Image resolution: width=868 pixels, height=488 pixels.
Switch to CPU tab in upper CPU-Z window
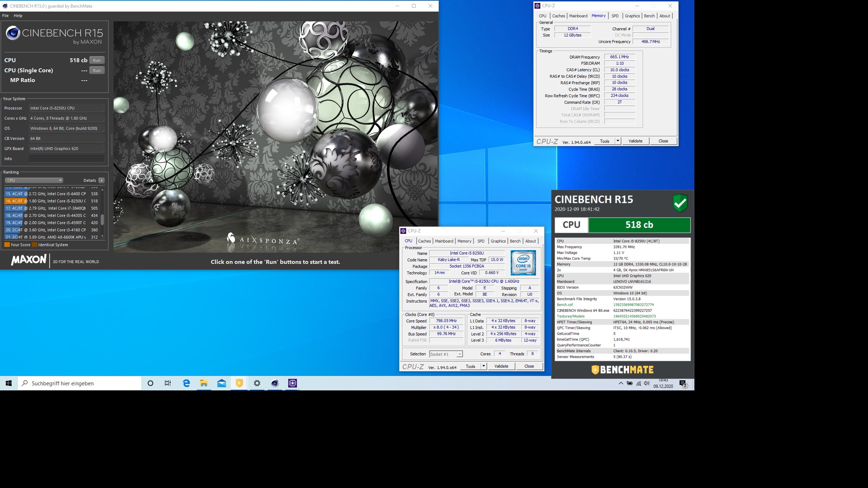point(542,16)
